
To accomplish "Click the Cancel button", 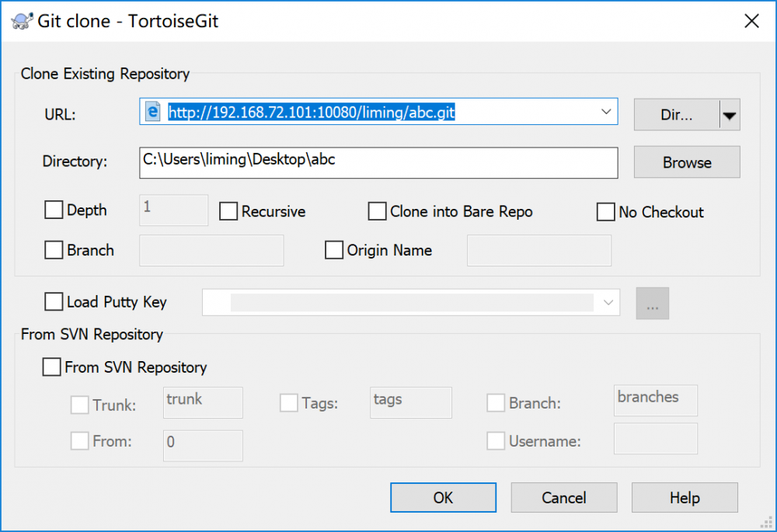I will coord(564,497).
